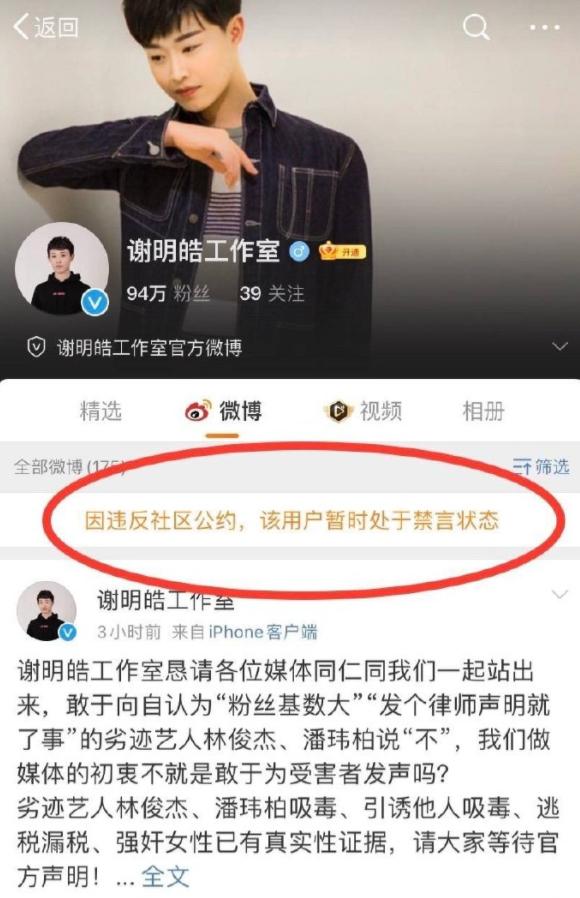The width and height of the screenshot is (580, 898).
Task: Switch to the 视频 tab
Action: (x=381, y=411)
